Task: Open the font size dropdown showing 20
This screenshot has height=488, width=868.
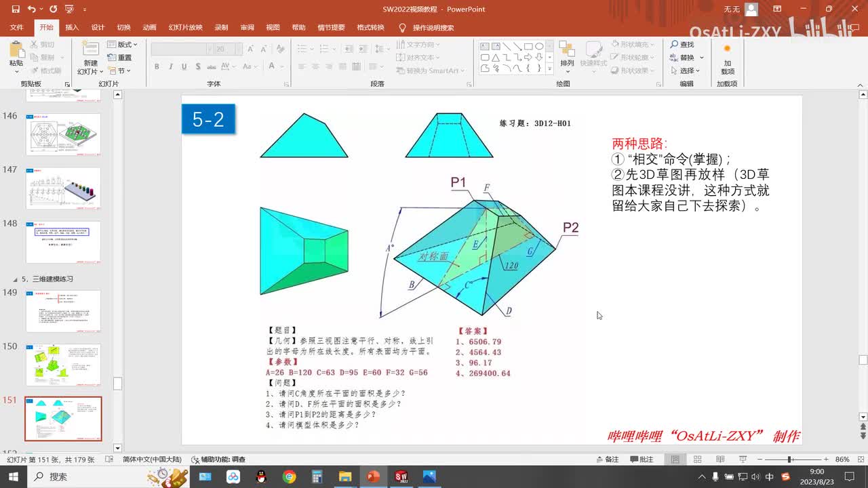Action: [x=239, y=49]
